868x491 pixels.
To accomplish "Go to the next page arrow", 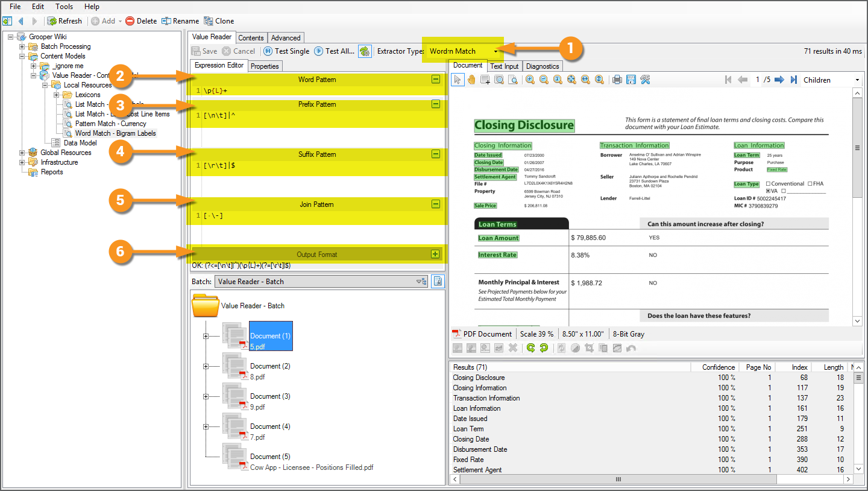I will pos(779,80).
